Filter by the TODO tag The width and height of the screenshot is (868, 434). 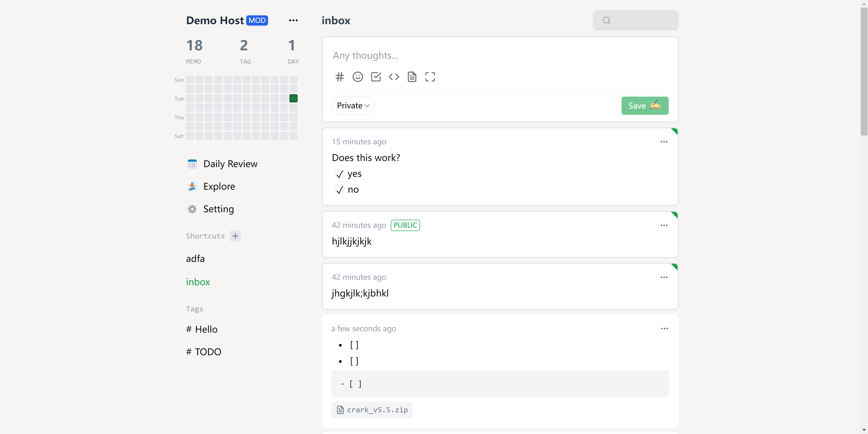[203, 352]
